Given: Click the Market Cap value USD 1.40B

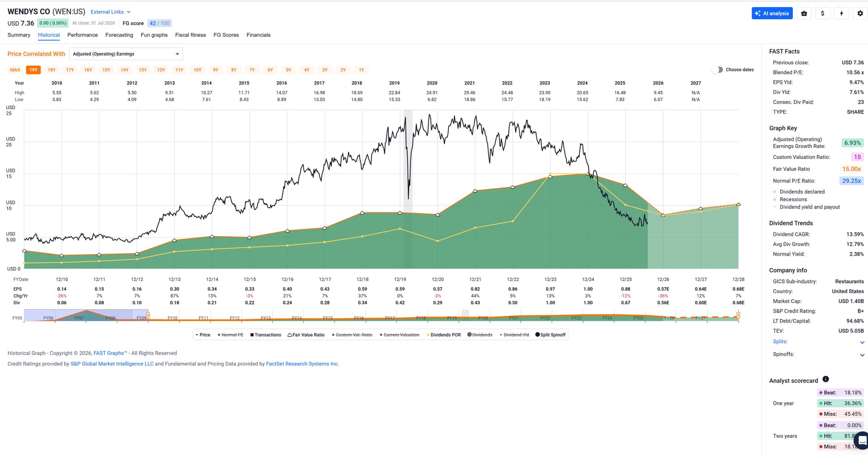Looking at the screenshot, I should [x=851, y=301].
